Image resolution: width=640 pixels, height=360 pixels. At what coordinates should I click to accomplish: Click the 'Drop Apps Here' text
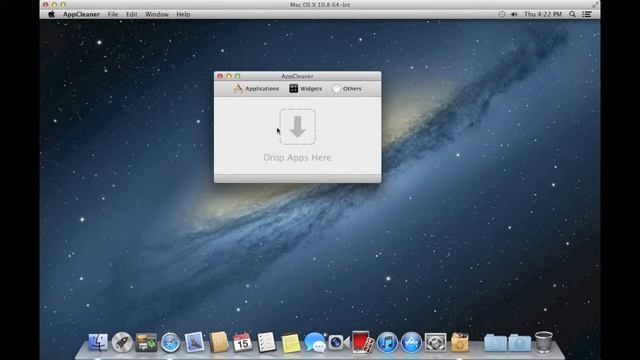click(297, 158)
